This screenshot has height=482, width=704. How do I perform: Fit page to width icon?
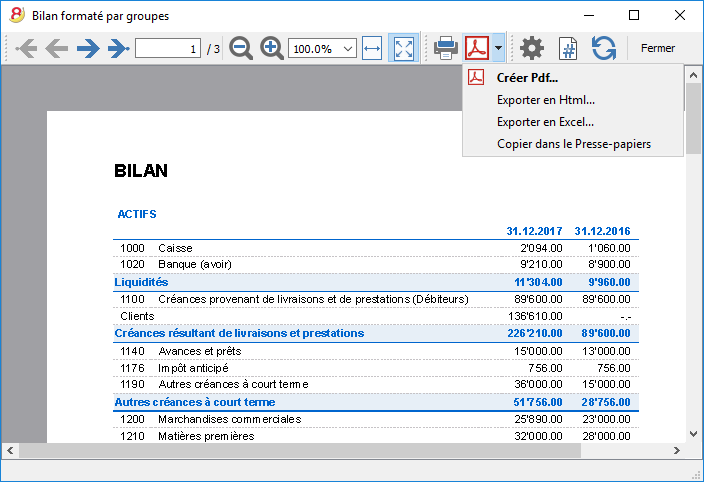(372, 48)
